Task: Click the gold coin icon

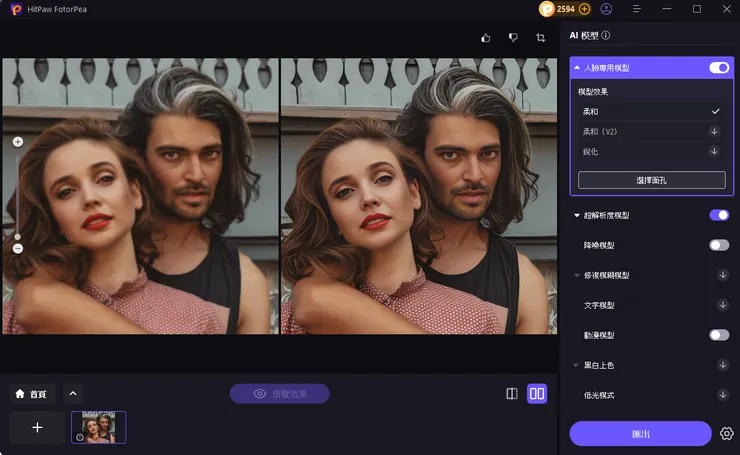Action: tap(547, 9)
